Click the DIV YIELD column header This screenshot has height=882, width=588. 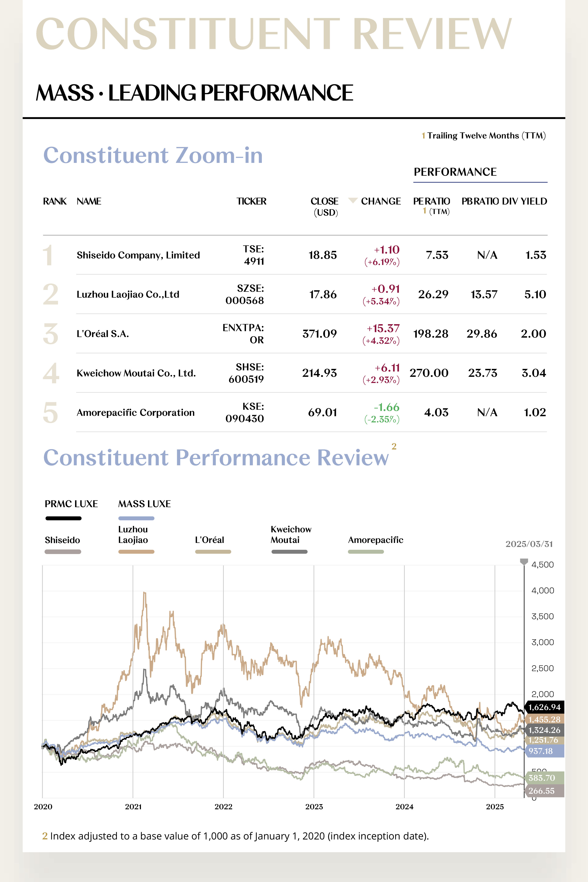[524, 201]
